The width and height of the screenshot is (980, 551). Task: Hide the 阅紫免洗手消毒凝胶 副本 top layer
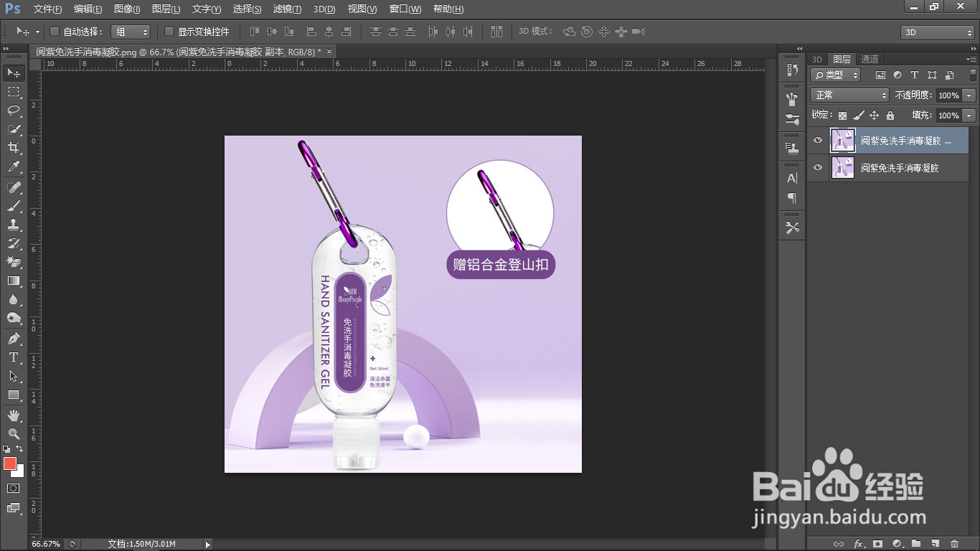click(817, 141)
